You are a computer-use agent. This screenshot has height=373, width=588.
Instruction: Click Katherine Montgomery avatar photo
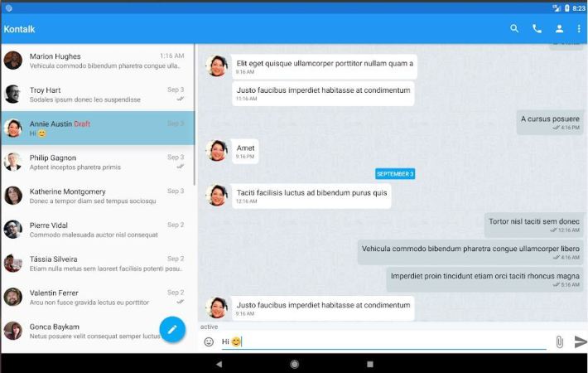coord(13,196)
